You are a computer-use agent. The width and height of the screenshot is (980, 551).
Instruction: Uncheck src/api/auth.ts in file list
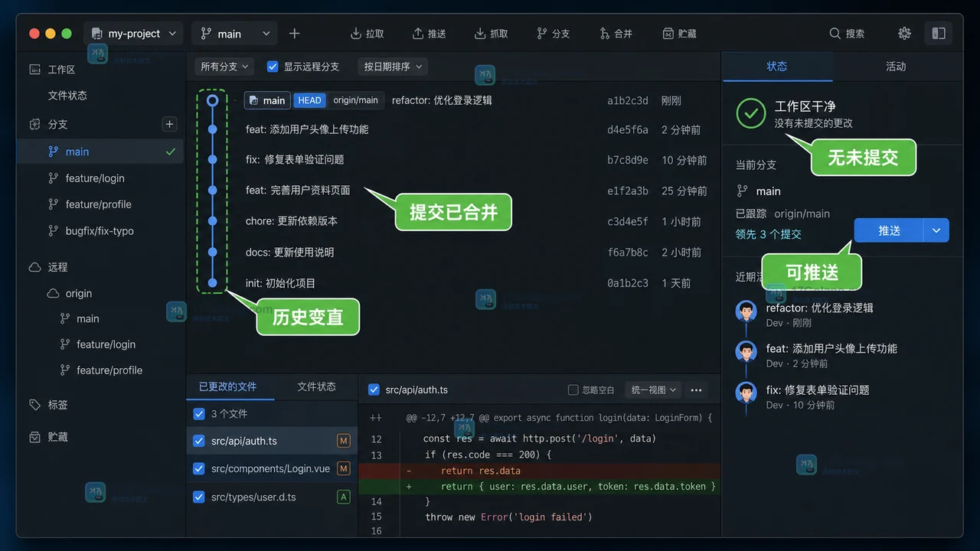pos(199,441)
